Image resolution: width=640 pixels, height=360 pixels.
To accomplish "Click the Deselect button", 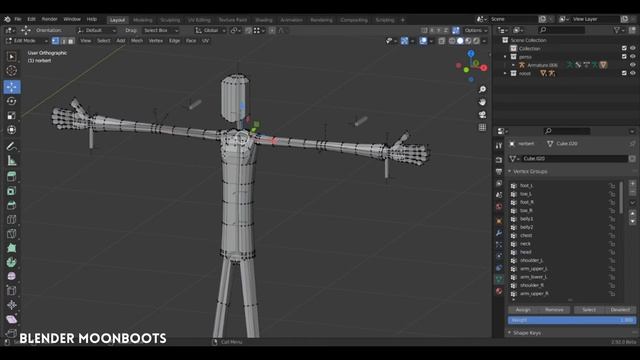I will (x=620, y=310).
